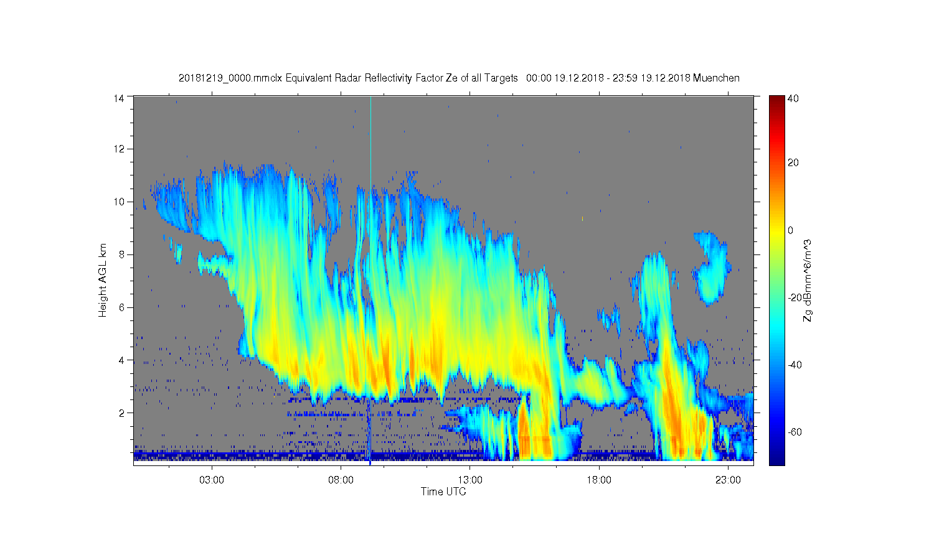934x560 pixels.
Task: Click the dark blue bottom of the colorbar
Action: click(x=776, y=459)
